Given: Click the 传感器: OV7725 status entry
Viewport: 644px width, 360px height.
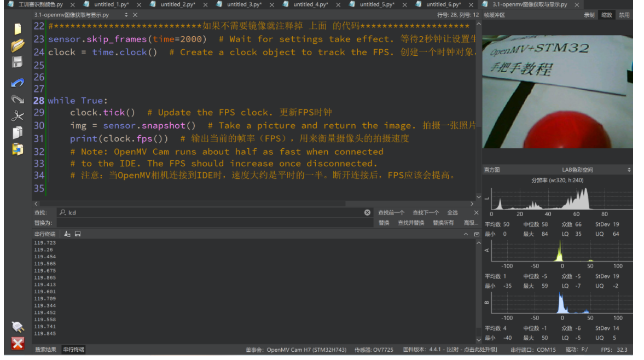Looking at the screenshot, I should pyautogui.click(x=374, y=350).
